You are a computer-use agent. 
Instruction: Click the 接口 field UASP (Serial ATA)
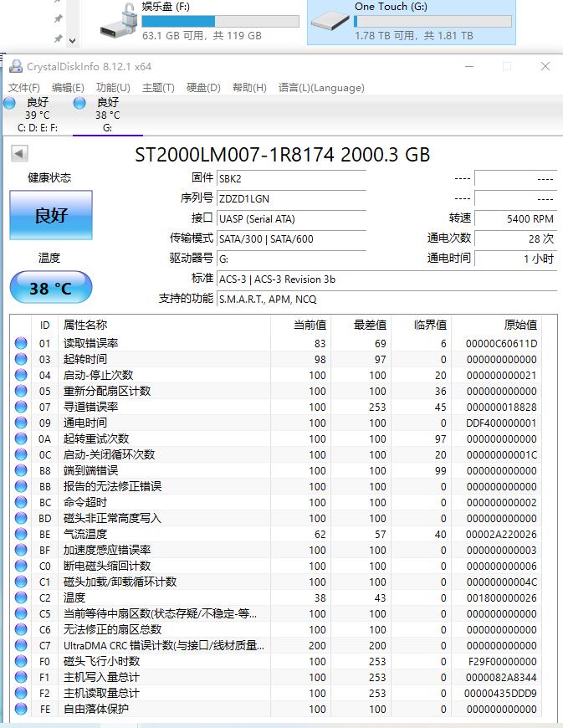click(x=291, y=218)
